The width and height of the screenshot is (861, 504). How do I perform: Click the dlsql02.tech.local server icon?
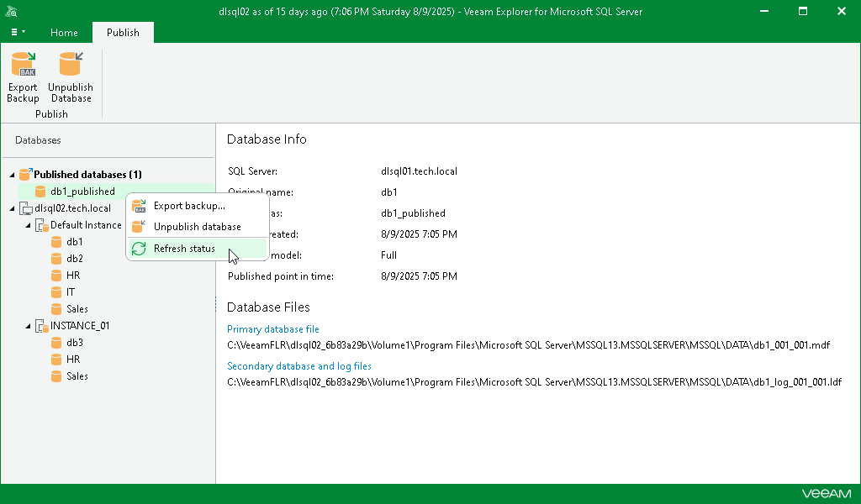tap(25, 207)
